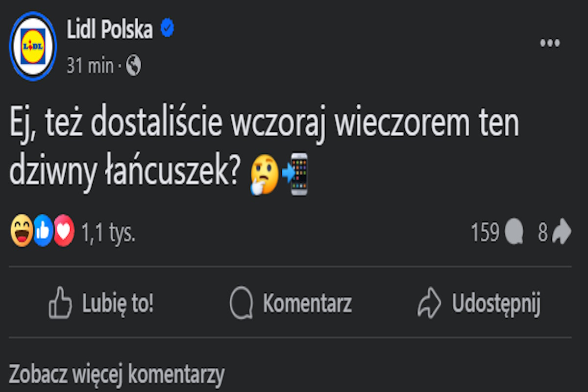The image size is (588, 392).
Task: Click the thinking face emoji in post
Action: pyautogui.click(x=265, y=175)
